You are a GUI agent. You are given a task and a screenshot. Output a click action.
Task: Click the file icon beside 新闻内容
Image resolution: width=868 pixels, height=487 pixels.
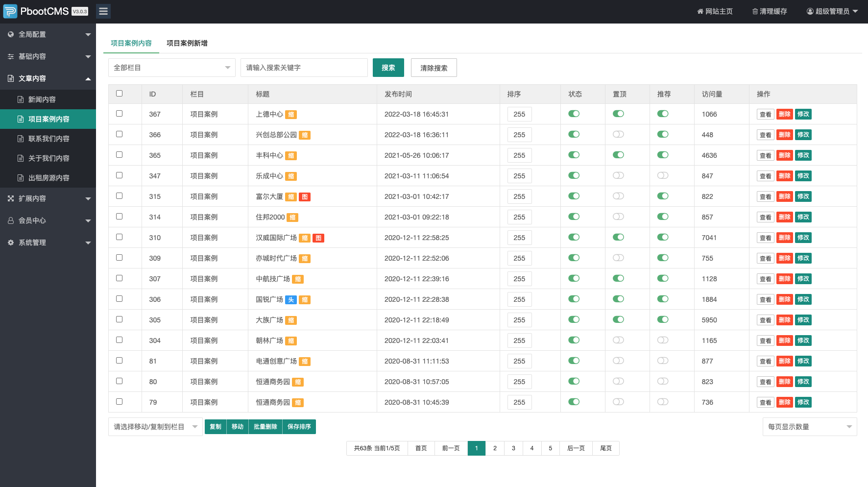coord(21,99)
